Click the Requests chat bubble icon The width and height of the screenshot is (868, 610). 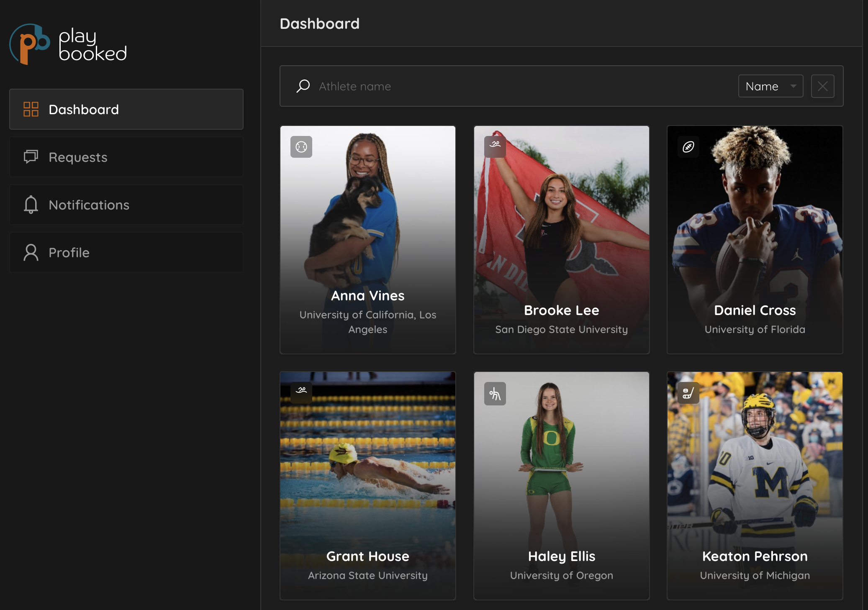(x=31, y=157)
